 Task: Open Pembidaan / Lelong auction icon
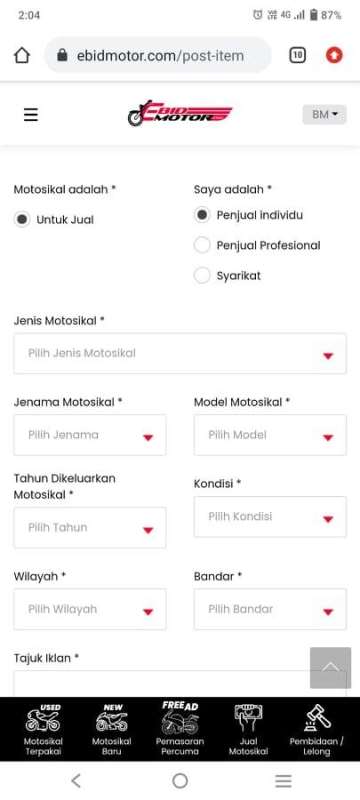[317, 730]
